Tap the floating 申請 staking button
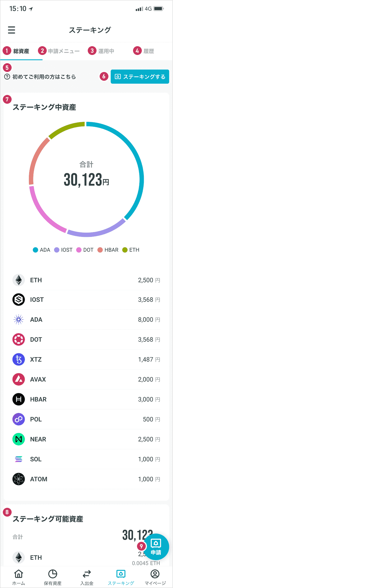 (156, 547)
